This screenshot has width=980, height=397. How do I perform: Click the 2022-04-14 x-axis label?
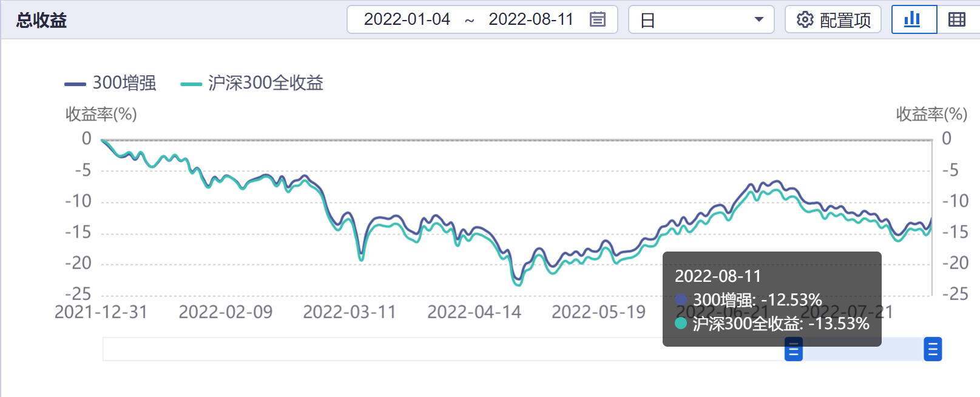(474, 312)
